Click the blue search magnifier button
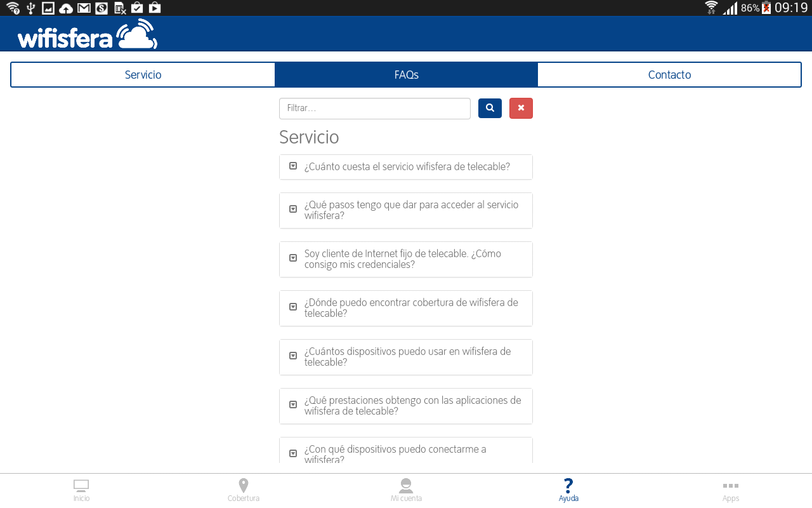Viewport: 812px width, 508px height. (490, 108)
